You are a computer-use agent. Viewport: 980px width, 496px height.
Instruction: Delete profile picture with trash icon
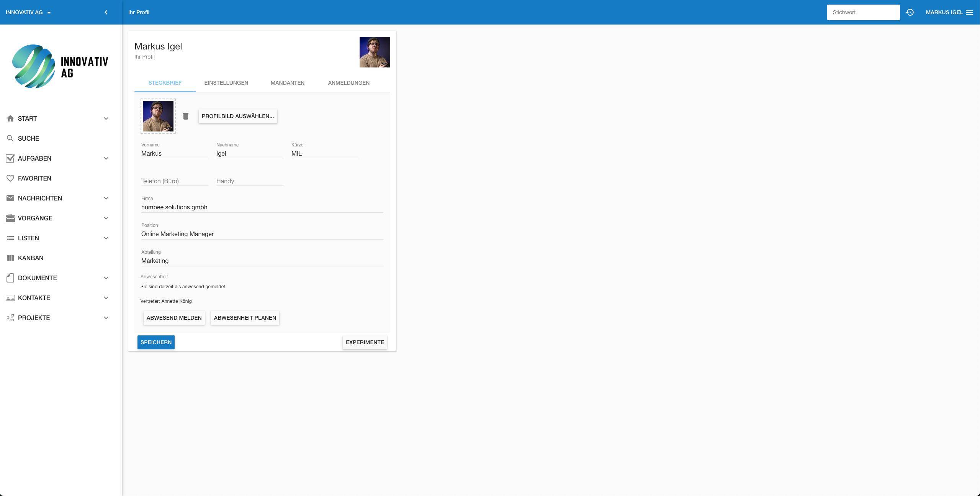(x=186, y=116)
